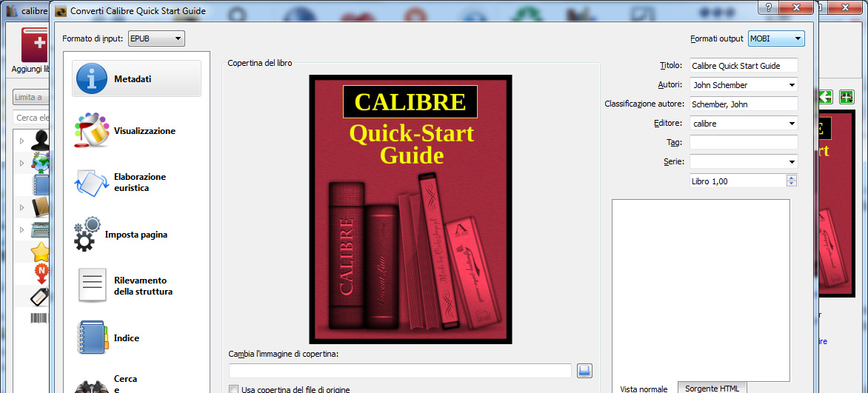Open the Metadati section
This screenshot has width=868, height=393.
click(137, 78)
